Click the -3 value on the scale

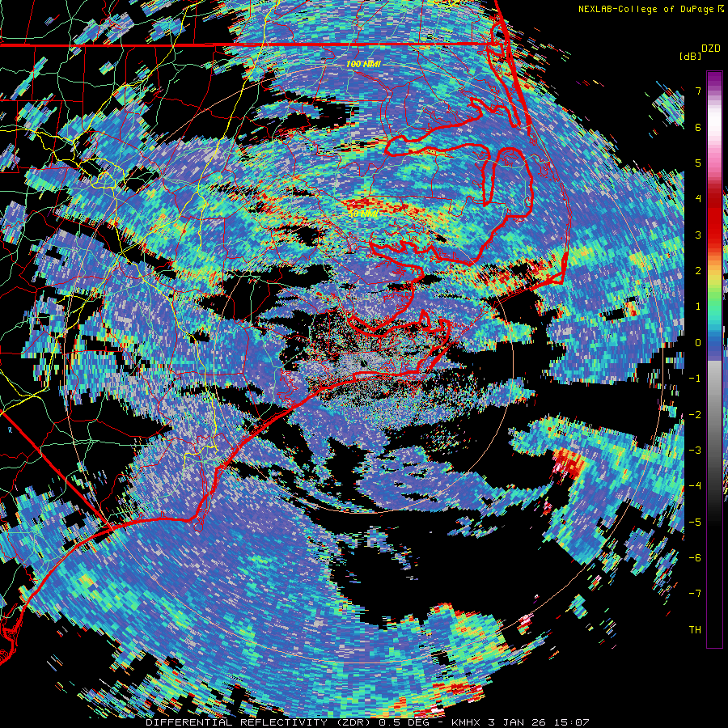tap(695, 451)
